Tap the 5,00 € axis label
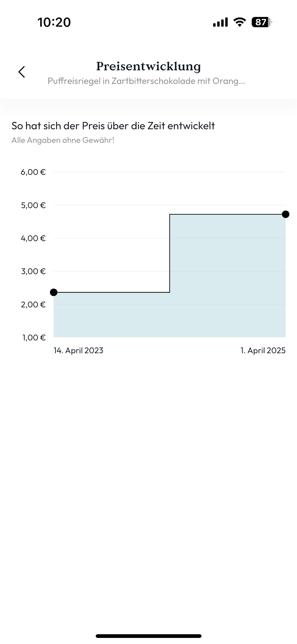This screenshot has height=644, width=297. click(x=33, y=205)
